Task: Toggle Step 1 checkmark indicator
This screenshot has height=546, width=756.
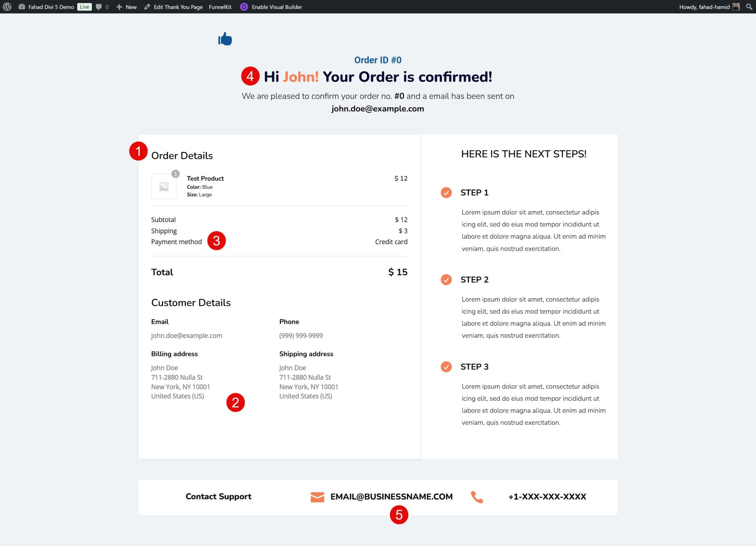Action: tap(447, 192)
